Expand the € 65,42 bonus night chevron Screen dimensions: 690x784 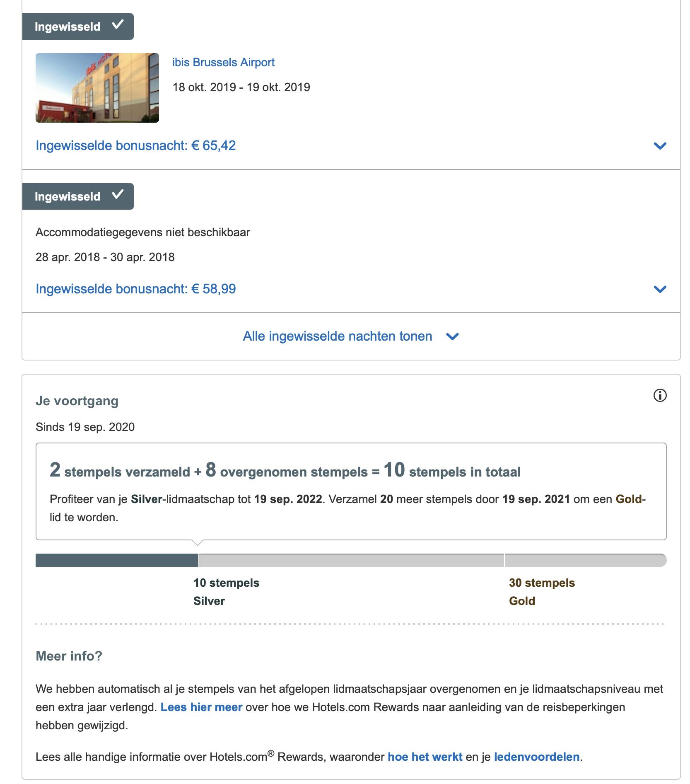pos(660,146)
